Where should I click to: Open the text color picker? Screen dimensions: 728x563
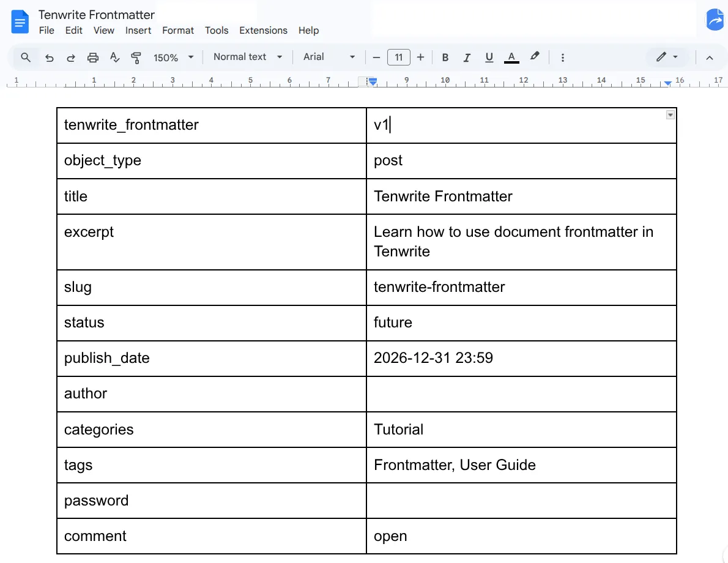pyautogui.click(x=511, y=57)
